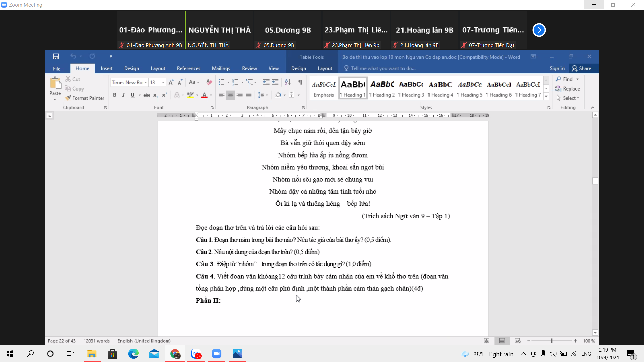644x362 pixels.
Task: Clear all formatting icon
Action: click(209, 82)
